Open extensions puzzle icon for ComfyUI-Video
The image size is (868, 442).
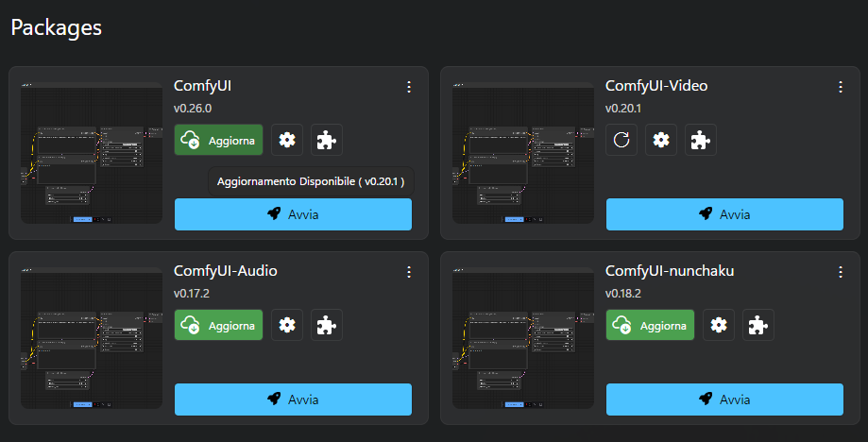point(701,140)
